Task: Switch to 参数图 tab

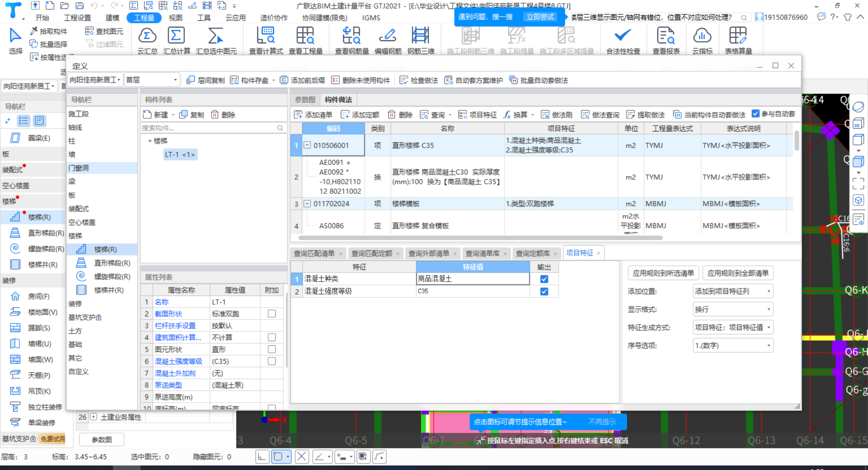Action: (305, 99)
